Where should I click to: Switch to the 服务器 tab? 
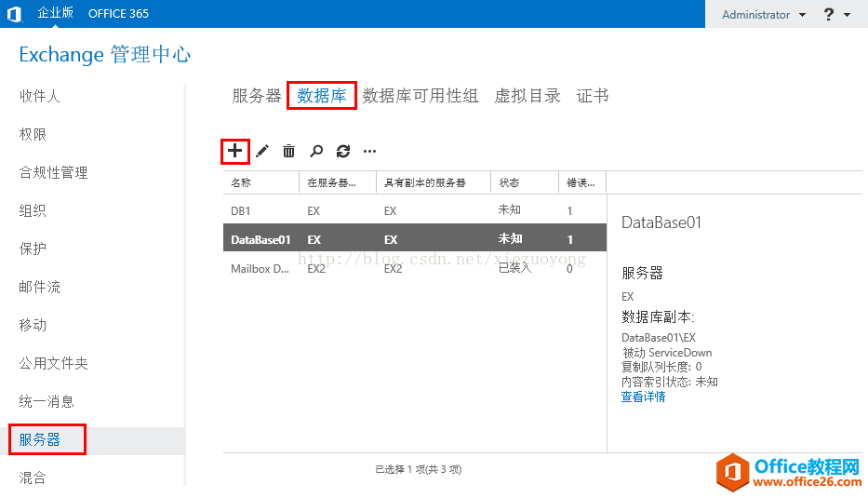point(256,95)
